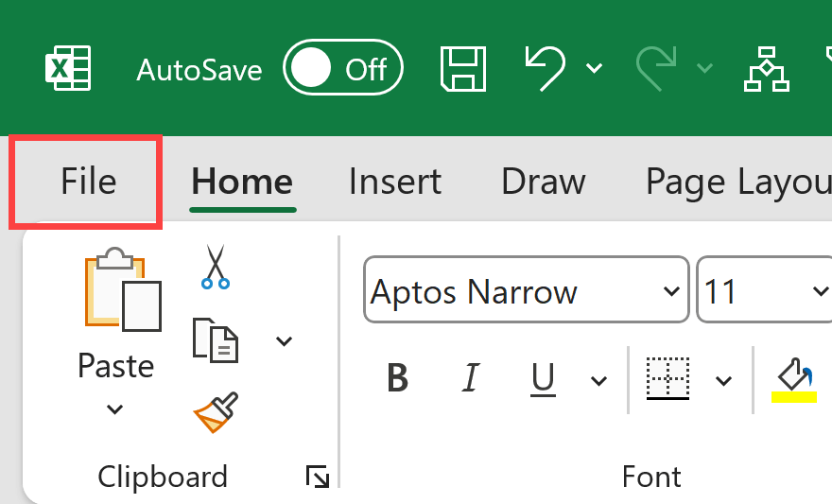Copy selection with the Copy icon

(x=215, y=340)
